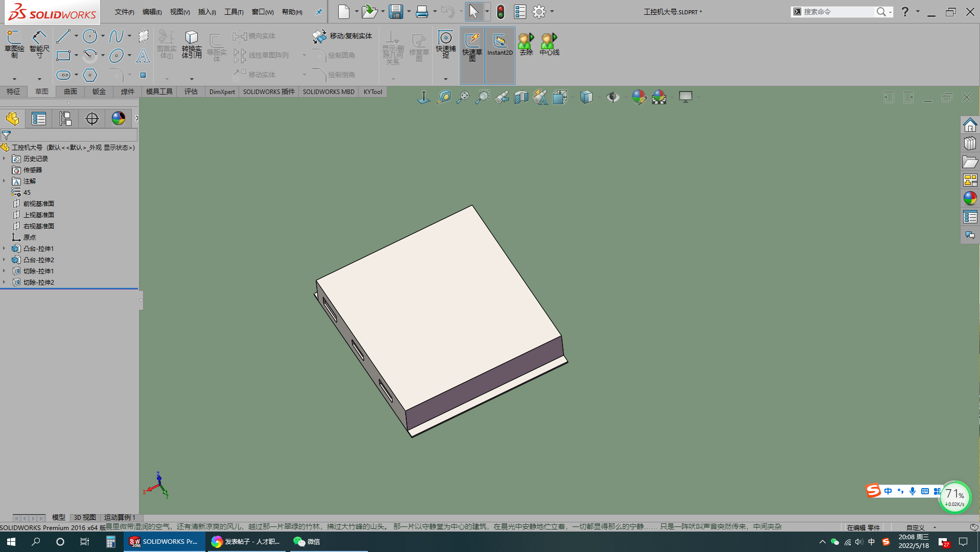Click the 转换实体引用 convert entities tool

tap(192, 44)
